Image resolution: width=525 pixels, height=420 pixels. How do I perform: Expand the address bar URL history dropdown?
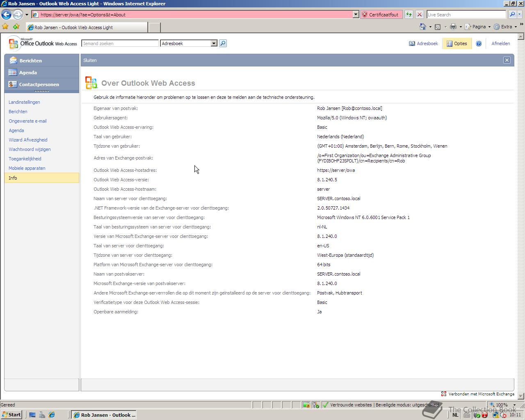[x=356, y=14]
